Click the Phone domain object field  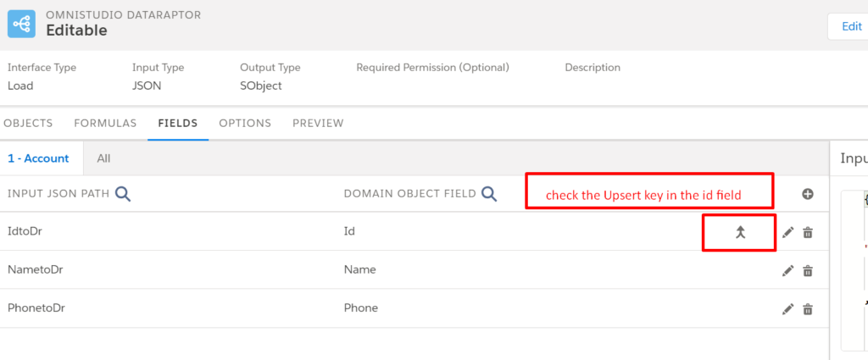361,307
